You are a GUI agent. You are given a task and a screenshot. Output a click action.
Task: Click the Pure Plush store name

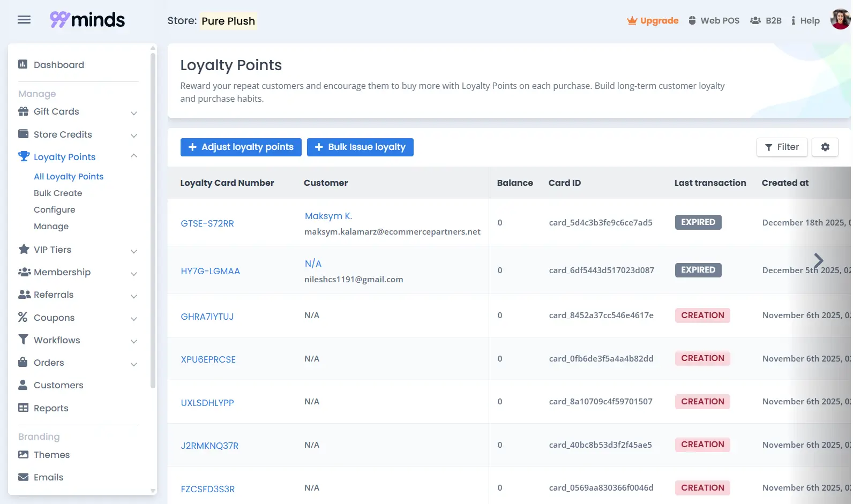(x=228, y=21)
